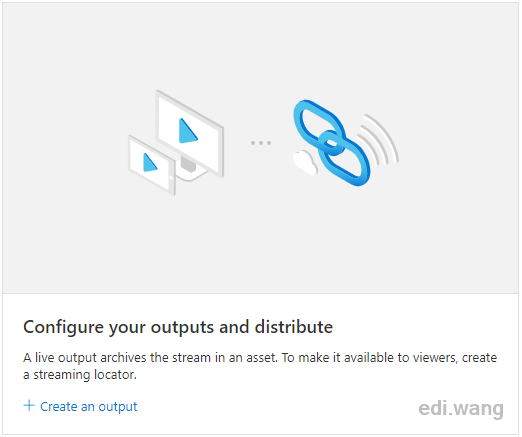Click the tablet home button dot
This screenshot has width=522, height=437.
[x=171, y=177]
